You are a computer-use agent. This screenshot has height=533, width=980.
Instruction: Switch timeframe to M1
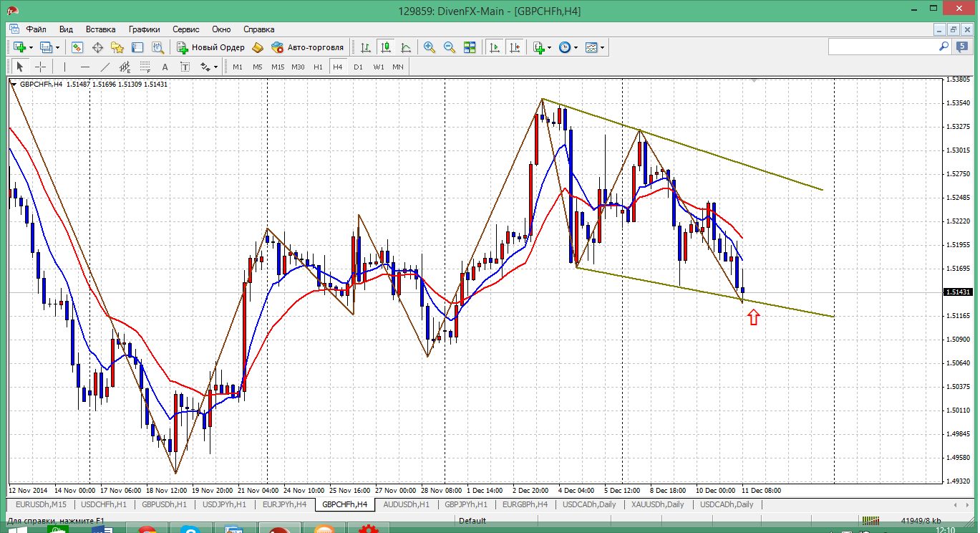tap(238, 67)
